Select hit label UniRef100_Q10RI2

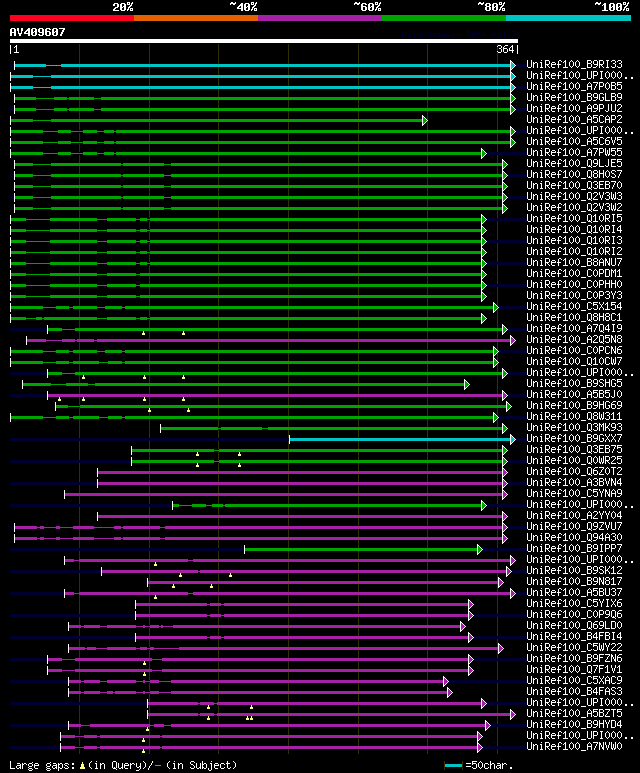pyautogui.click(x=574, y=252)
